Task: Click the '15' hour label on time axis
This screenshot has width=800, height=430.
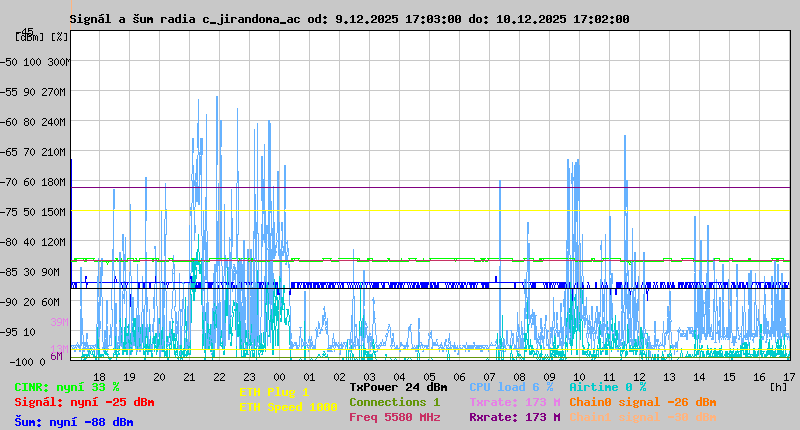Action: [730, 377]
